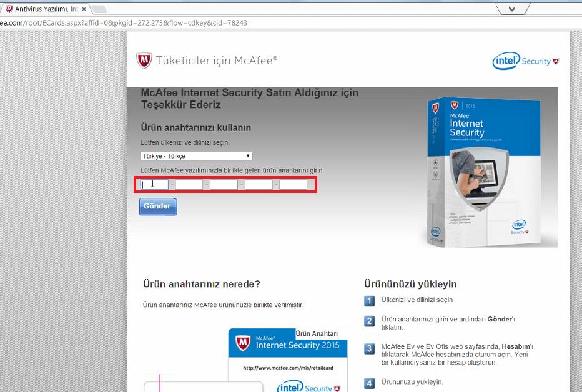The height and width of the screenshot is (392, 582).
Task: Click the dropdown arrow on the language selector
Action: [249, 155]
